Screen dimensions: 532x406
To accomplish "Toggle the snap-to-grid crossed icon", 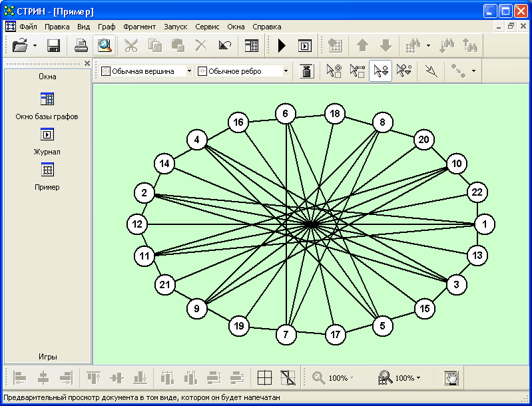I will [288, 378].
